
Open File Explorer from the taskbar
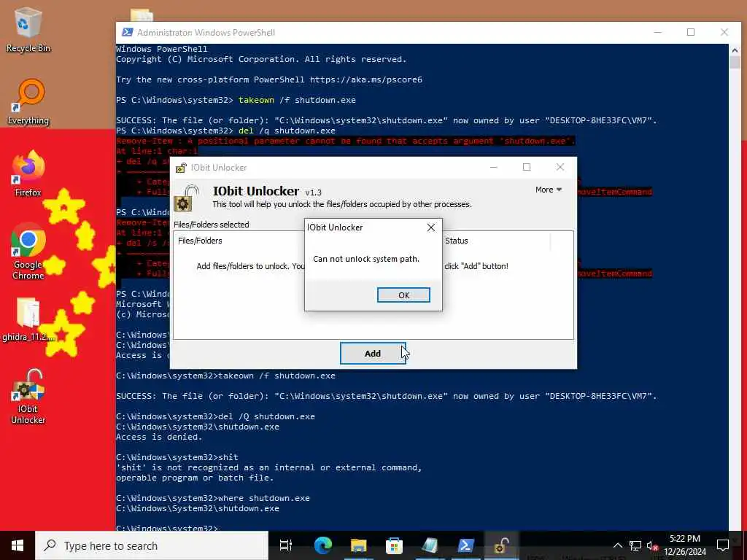point(358,545)
